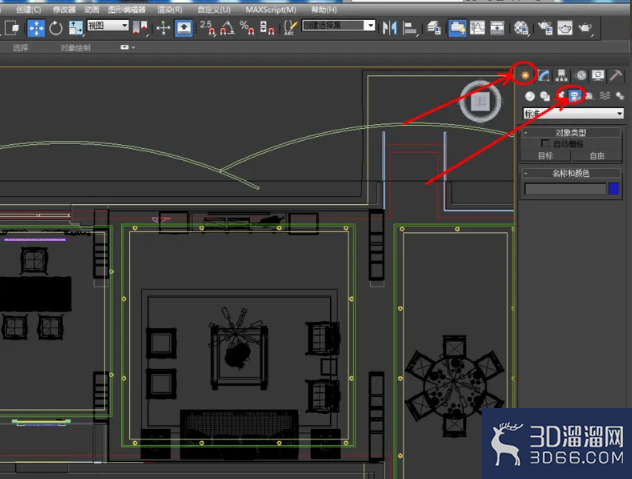
Task: Open the Create command panel tab
Action: point(525,75)
